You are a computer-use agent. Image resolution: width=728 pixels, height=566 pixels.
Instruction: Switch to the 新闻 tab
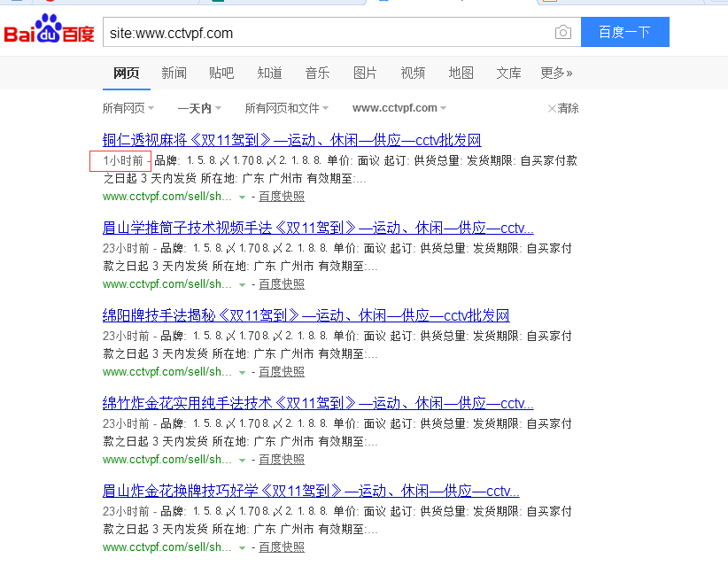pyautogui.click(x=174, y=73)
